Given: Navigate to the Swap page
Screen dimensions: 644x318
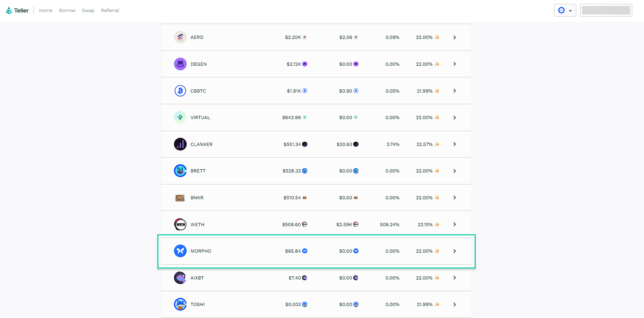Looking at the screenshot, I should coord(88,11).
